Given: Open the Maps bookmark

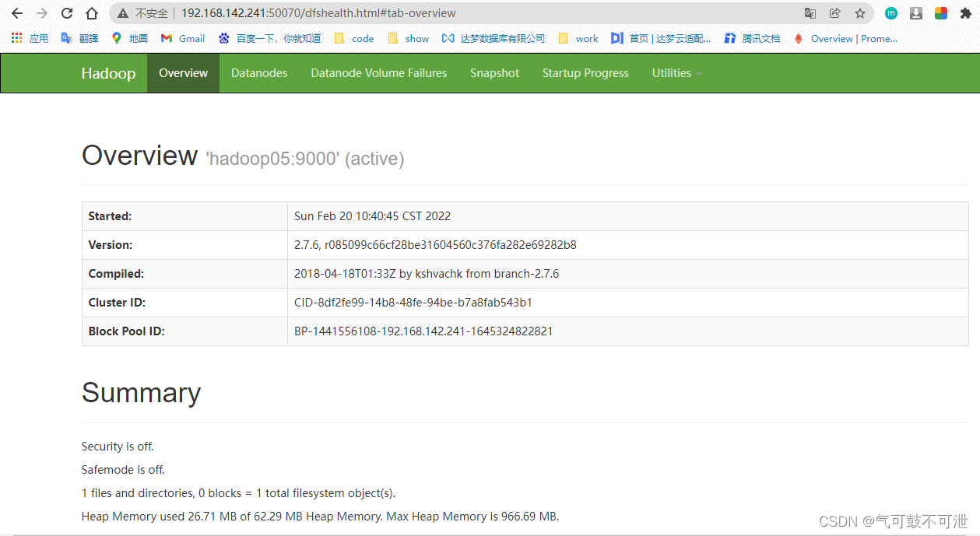Looking at the screenshot, I should [129, 38].
